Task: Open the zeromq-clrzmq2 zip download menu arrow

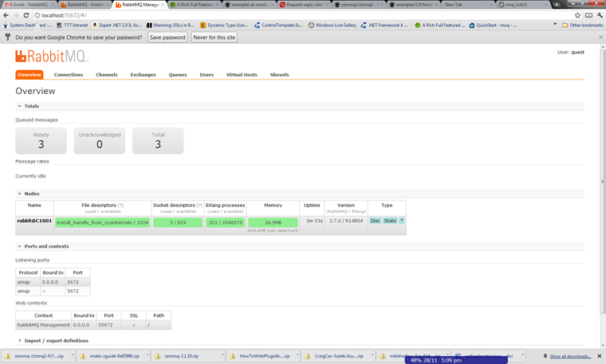Action: [x=73, y=355]
